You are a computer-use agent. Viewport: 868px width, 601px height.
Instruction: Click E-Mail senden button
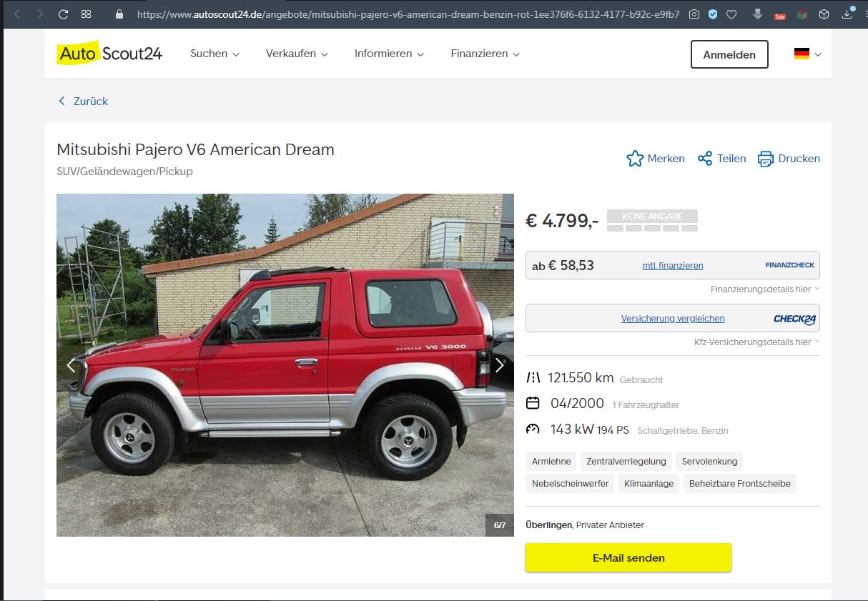point(628,557)
